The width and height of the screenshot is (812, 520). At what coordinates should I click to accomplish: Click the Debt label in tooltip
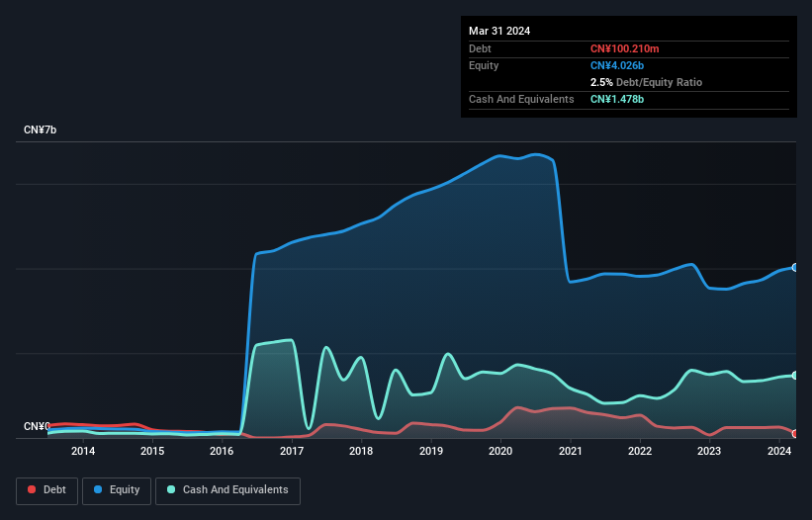[x=480, y=48]
